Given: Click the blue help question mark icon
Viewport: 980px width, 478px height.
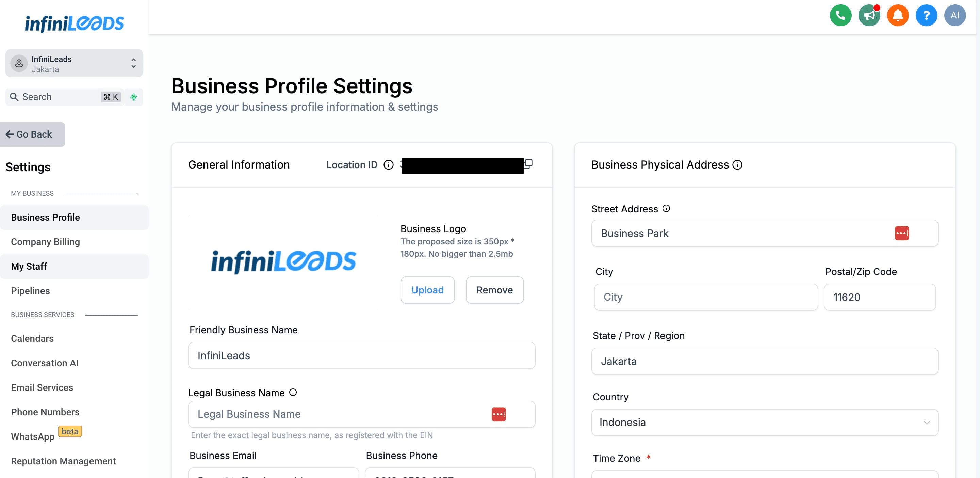Looking at the screenshot, I should click(926, 15).
